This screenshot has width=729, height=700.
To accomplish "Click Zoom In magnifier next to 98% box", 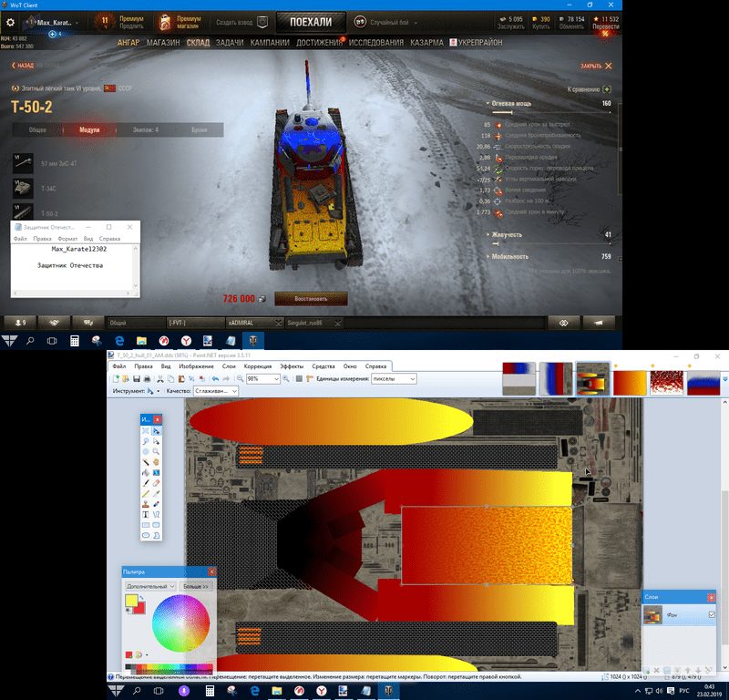I will pyautogui.click(x=285, y=378).
